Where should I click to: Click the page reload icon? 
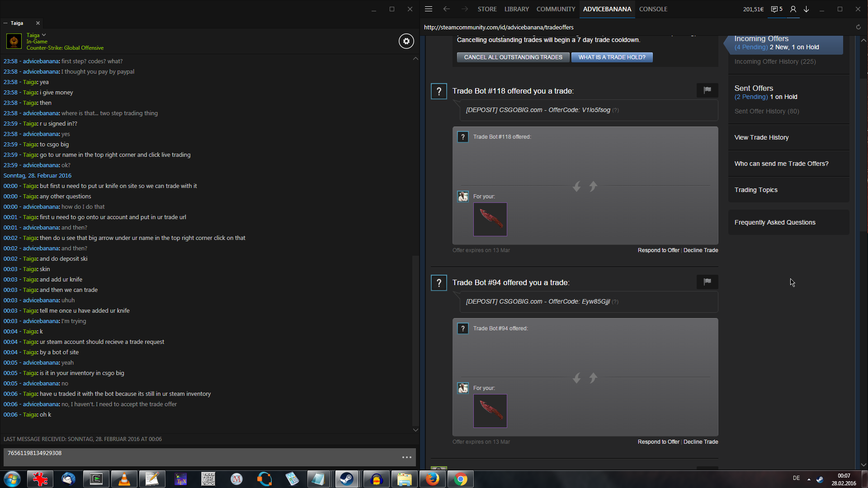(x=858, y=27)
